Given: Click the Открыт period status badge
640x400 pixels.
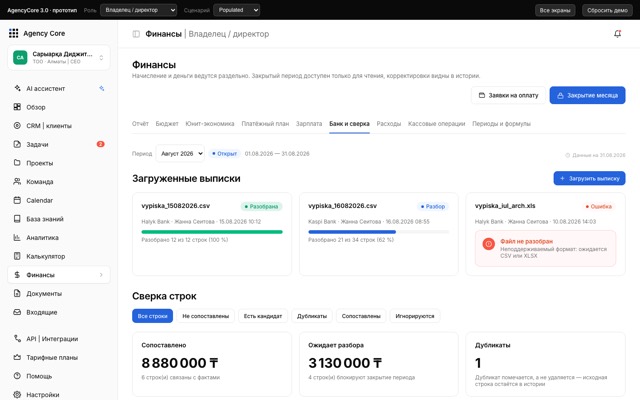Looking at the screenshot, I should (x=224, y=154).
